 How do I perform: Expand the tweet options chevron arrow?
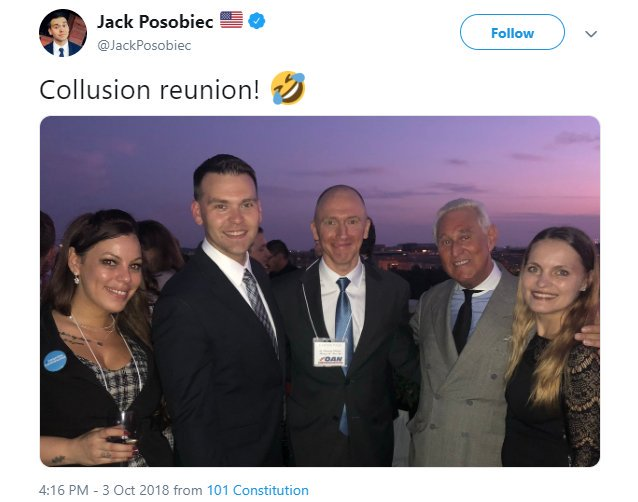(x=591, y=34)
